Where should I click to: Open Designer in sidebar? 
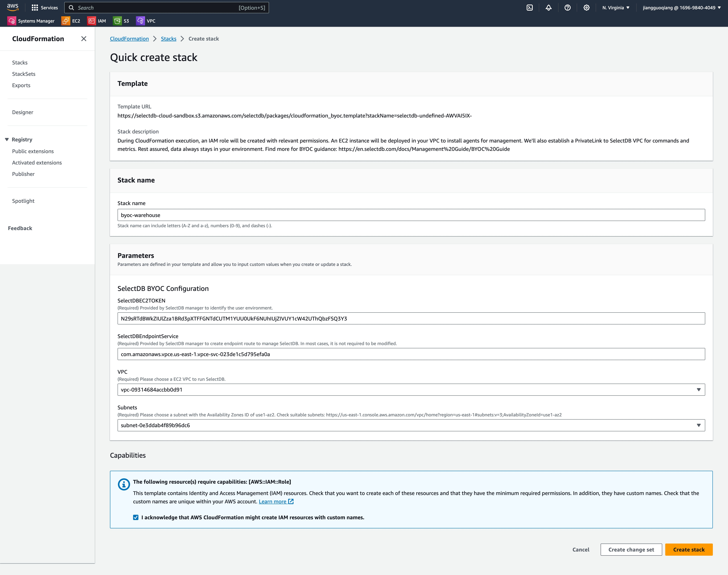(23, 112)
